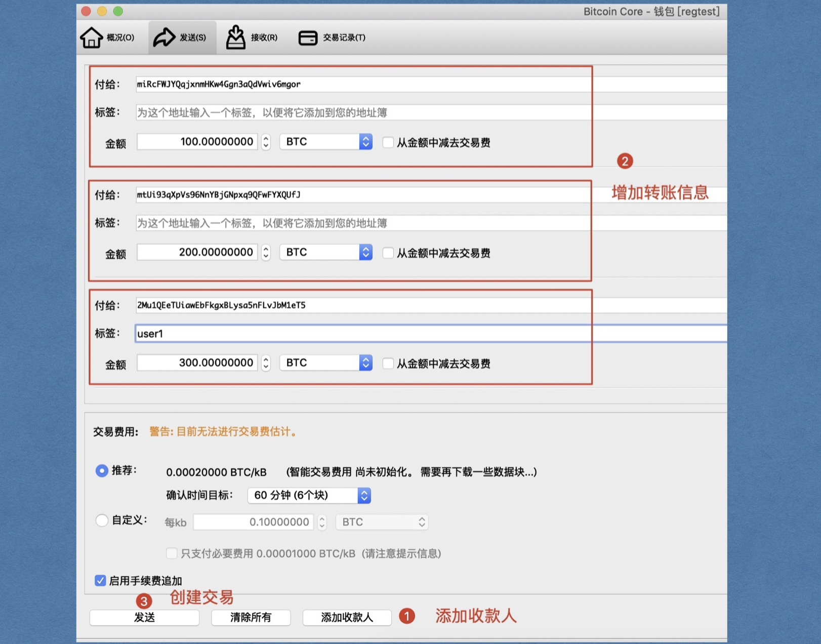Tick 从金额中减去交易费 for second recipient

pyautogui.click(x=388, y=253)
